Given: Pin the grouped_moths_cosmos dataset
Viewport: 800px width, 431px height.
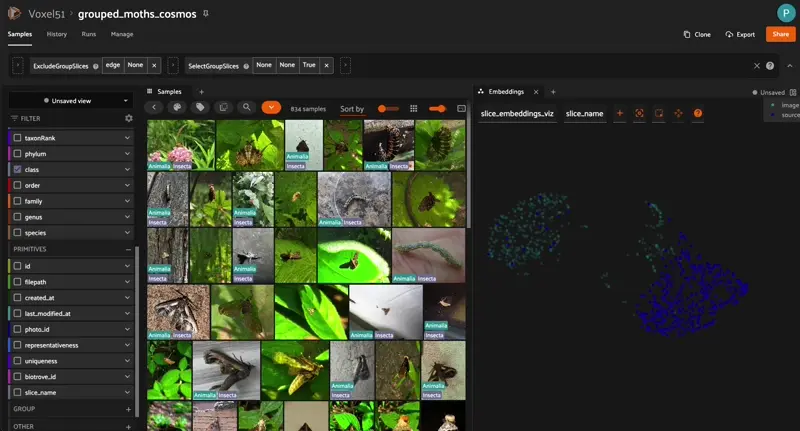Looking at the screenshot, I should 206,14.
